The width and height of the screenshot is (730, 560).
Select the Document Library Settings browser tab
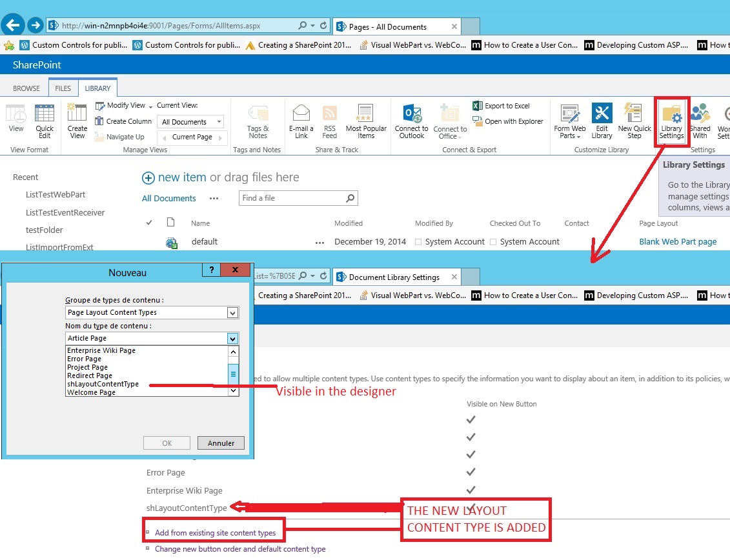pos(397,277)
